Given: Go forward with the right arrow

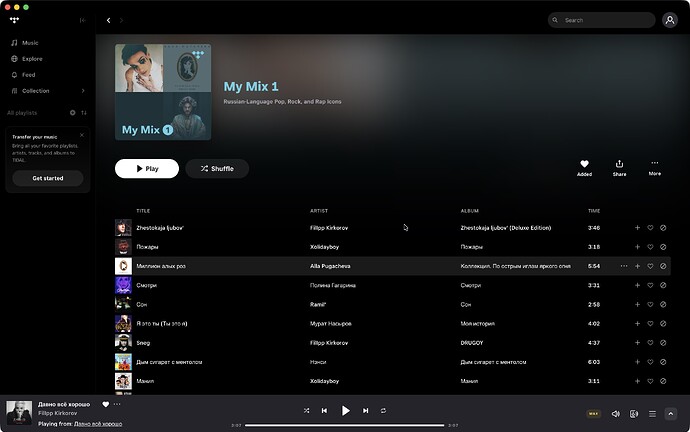Looking at the screenshot, I should click(x=121, y=20).
